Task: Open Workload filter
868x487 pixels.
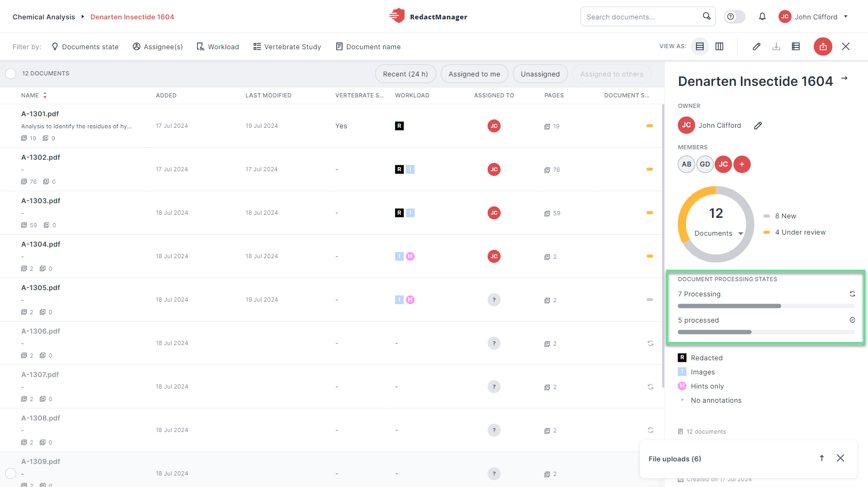Action: click(x=218, y=47)
